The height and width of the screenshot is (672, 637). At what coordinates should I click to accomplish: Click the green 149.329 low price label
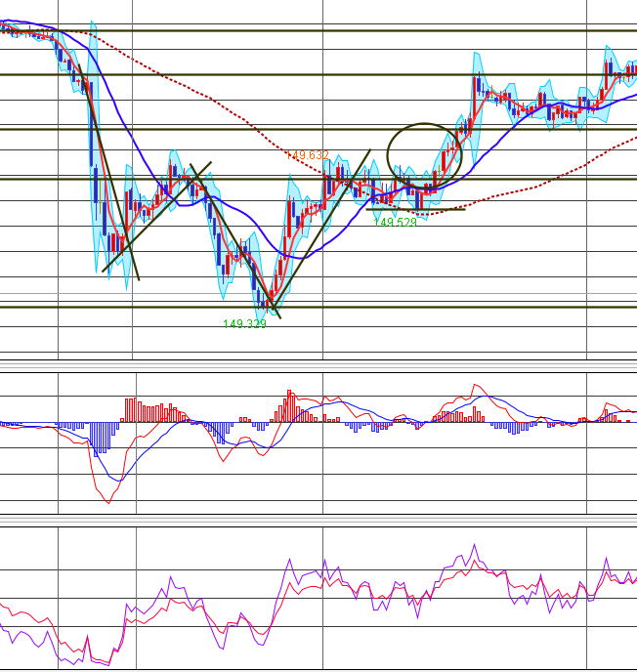coord(244,324)
